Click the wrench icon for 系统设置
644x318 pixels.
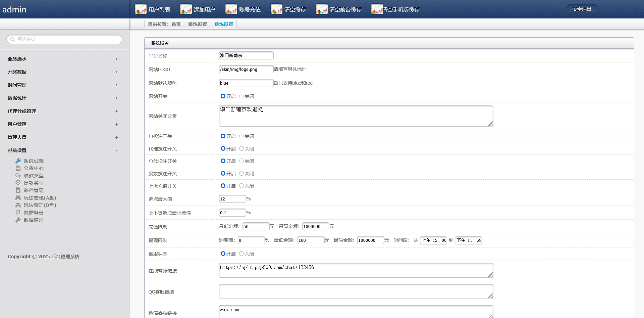pyautogui.click(x=18, y=161)
